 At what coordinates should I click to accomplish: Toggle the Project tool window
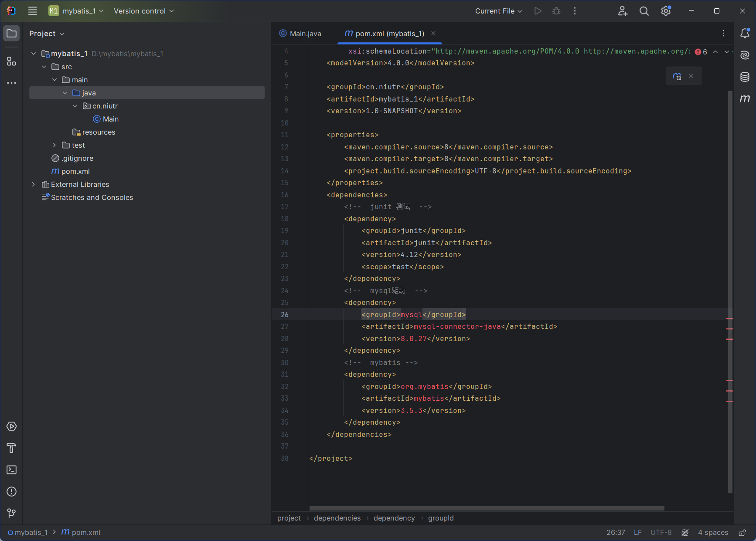point(11,34)
